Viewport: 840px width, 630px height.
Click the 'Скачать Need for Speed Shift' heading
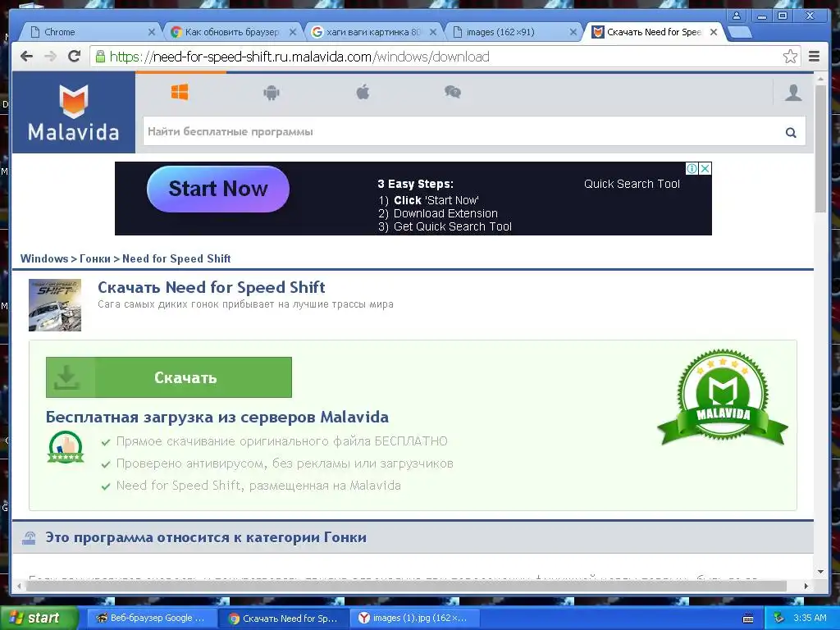[x=211, y=288]
